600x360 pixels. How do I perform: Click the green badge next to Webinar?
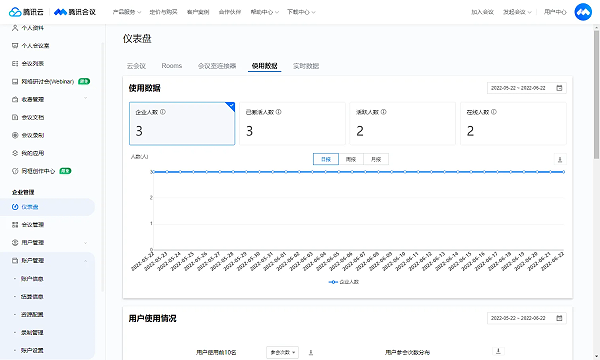click(84, 81)
